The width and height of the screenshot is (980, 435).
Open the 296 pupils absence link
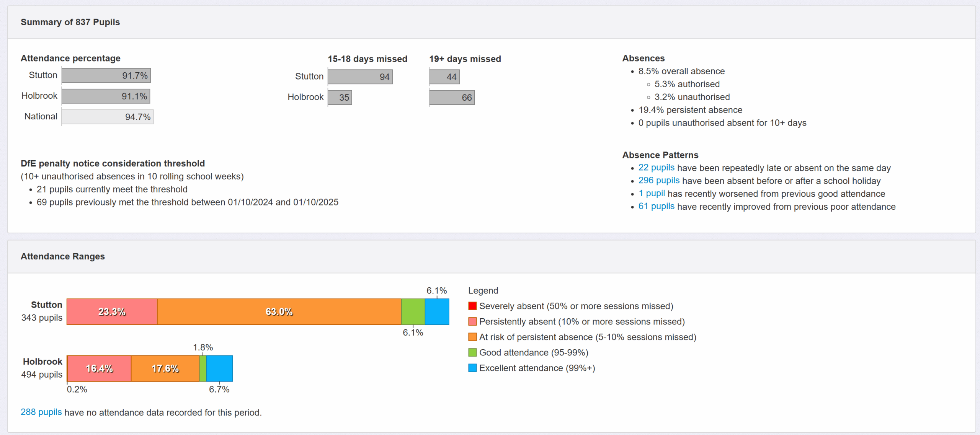pos(658,181)
